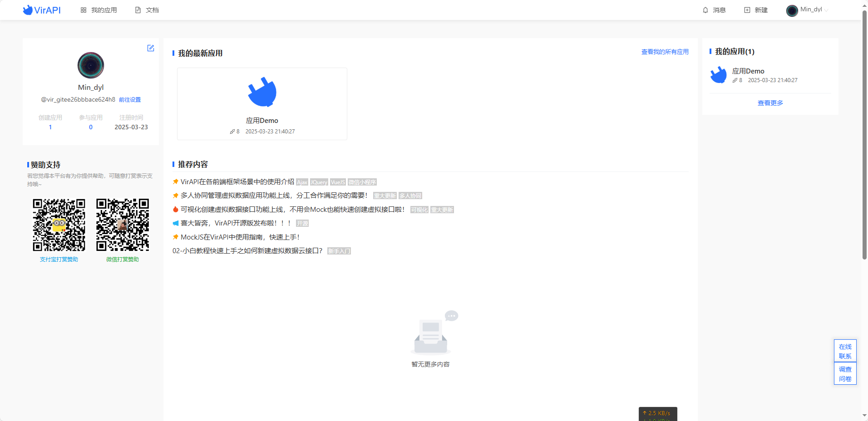Click the large profile avatar image
868x421 pixels.
pos(91,65)
